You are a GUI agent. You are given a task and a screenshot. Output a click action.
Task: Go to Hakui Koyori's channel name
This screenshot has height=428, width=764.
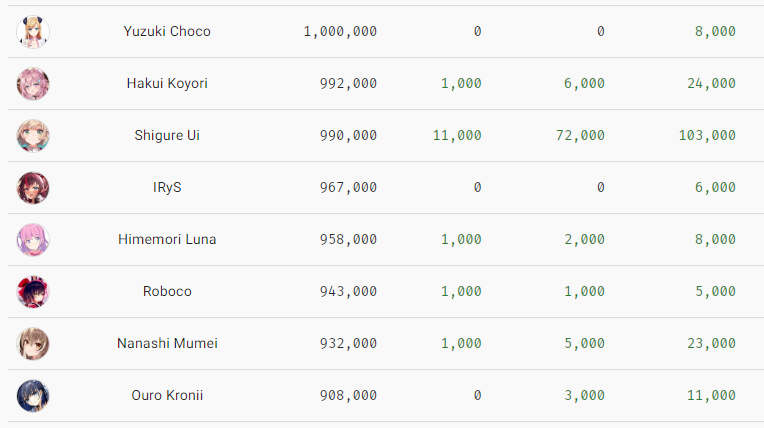(167, 83)
